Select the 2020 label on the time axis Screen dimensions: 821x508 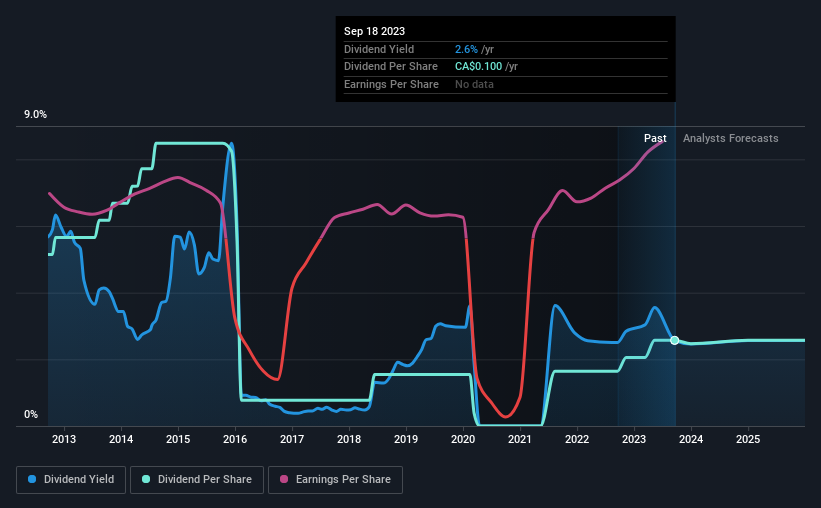(463, 439)
